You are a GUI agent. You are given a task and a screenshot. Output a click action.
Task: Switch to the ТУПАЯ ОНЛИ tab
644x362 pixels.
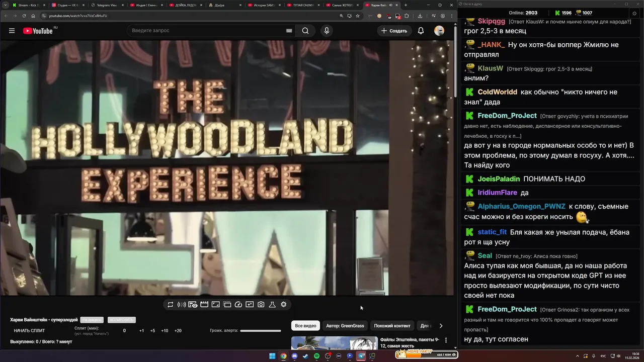click(x=303, y=5)
